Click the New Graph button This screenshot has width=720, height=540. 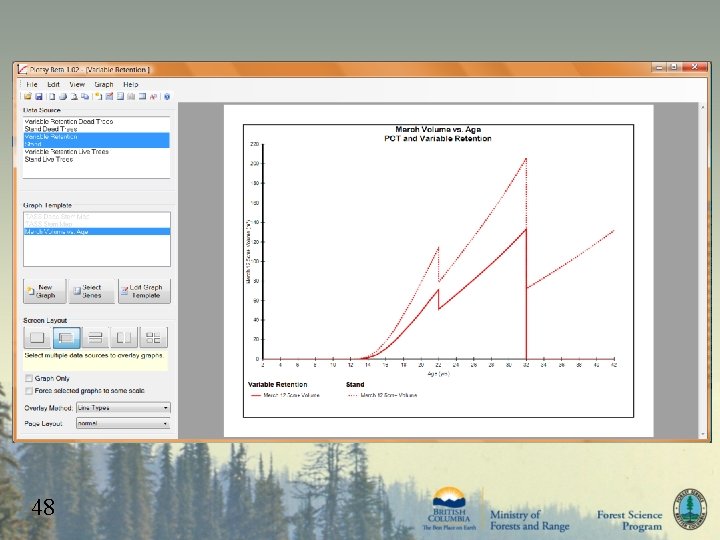point(45,291)
